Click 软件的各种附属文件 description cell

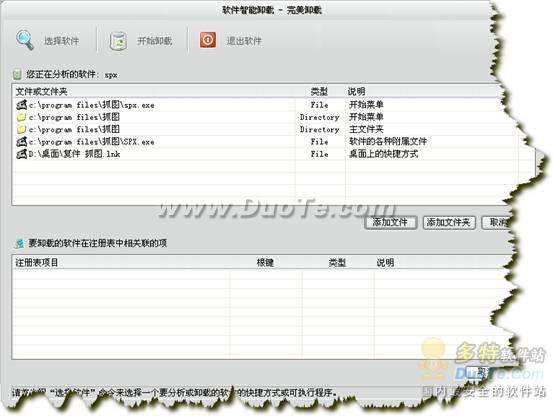coord(388,142)
